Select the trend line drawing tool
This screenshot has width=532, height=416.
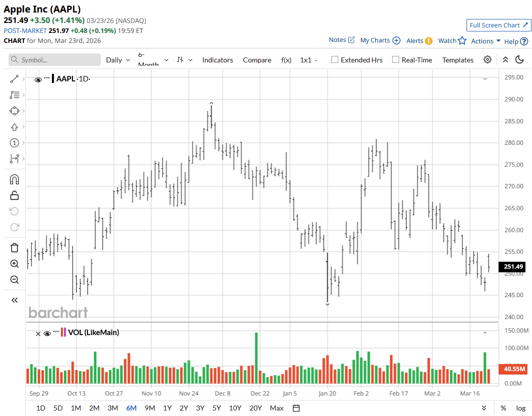tap(14, 79)
